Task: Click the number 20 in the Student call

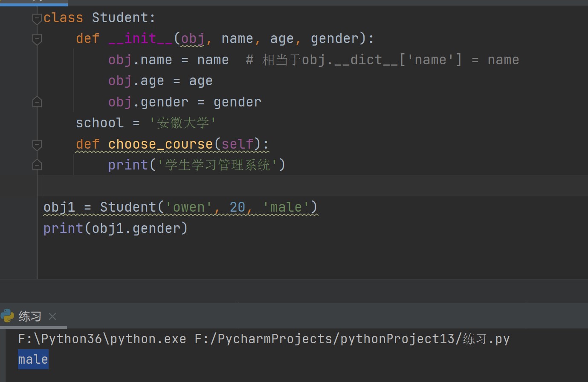Action: [237, 207]
